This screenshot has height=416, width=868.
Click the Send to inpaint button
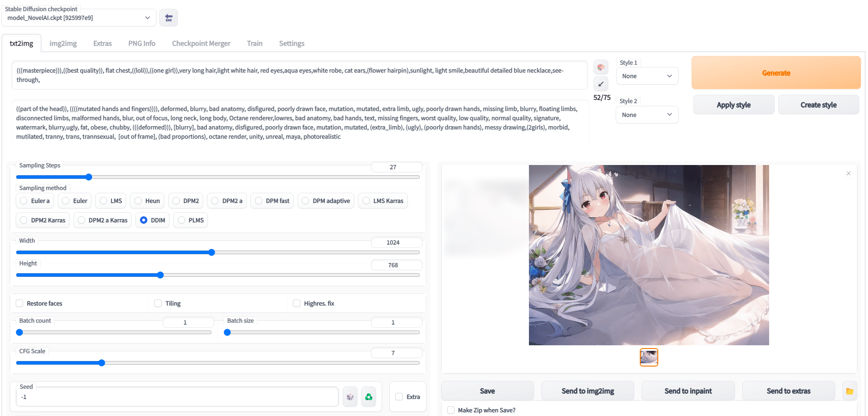point(688,391)
